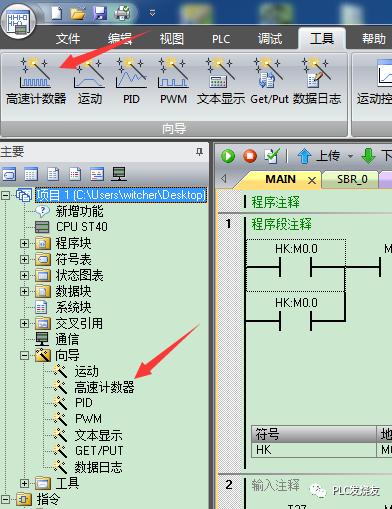Select PWM under the 向导 tree
Viewport: 392px width, 509px height.
tap(88, 419)
